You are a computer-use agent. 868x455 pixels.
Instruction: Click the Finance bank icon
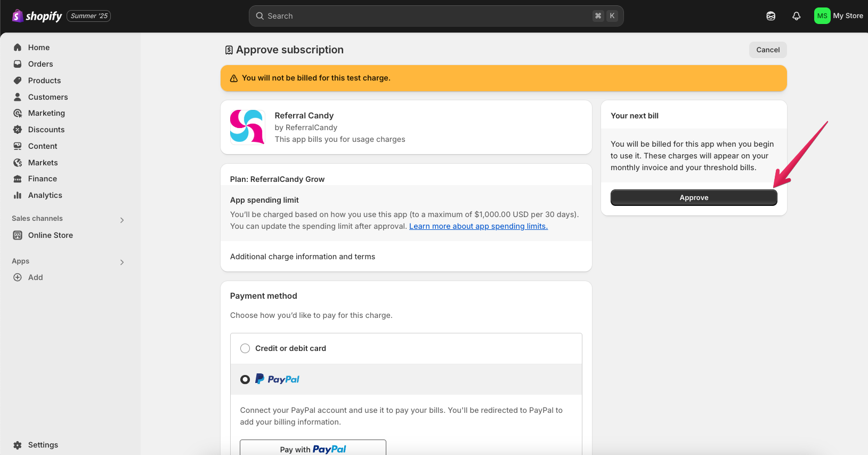pos(18,179)
